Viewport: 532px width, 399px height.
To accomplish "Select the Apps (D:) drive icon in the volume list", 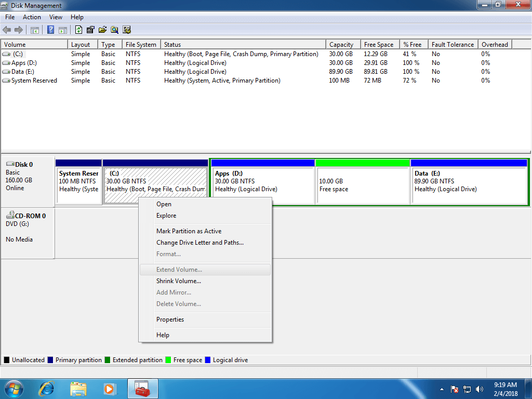I will (6, 63).
